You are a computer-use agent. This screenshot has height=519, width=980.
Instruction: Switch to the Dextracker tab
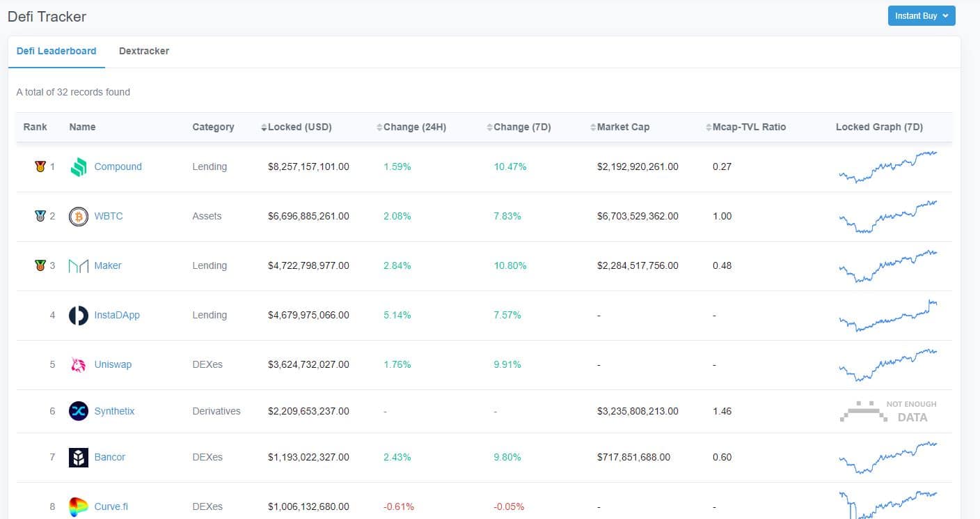pos(144,51)
